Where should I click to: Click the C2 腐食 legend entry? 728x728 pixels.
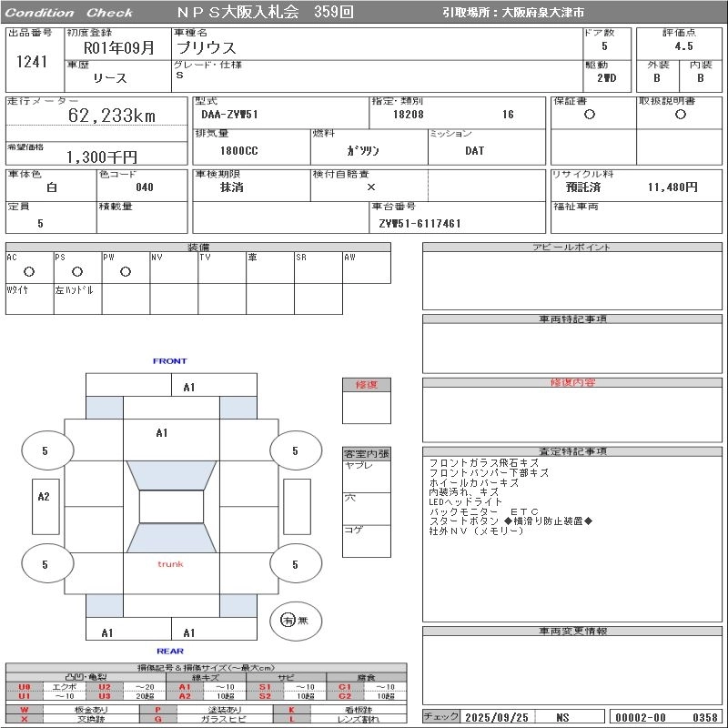click(367, 695)
